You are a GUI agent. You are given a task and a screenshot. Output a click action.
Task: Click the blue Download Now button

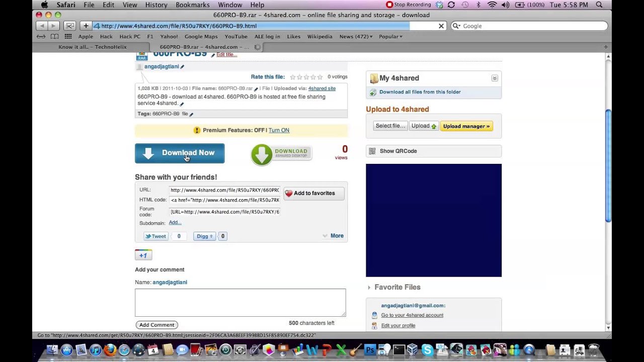pyautogui.click(x=180, y=153)
